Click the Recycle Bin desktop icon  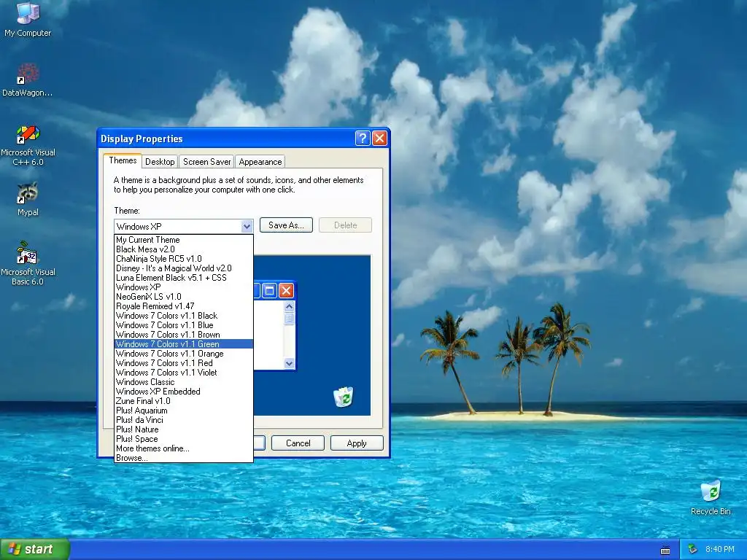[x=711, y=497]
